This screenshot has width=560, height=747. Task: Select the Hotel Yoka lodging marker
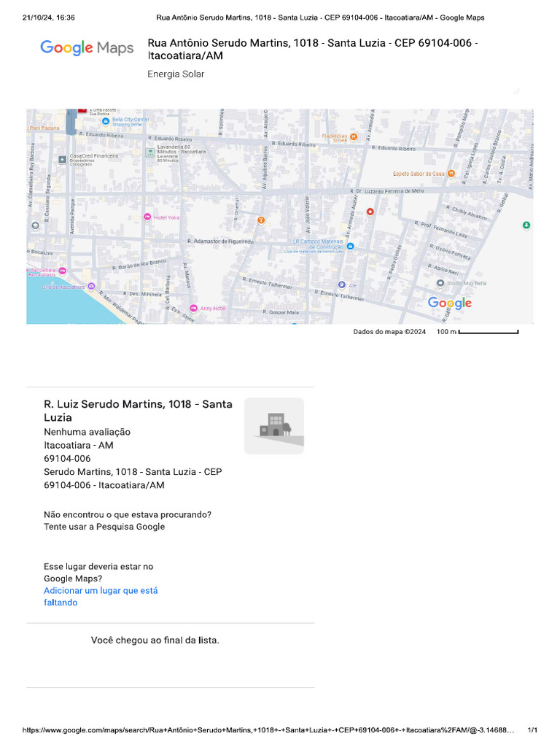147,217
